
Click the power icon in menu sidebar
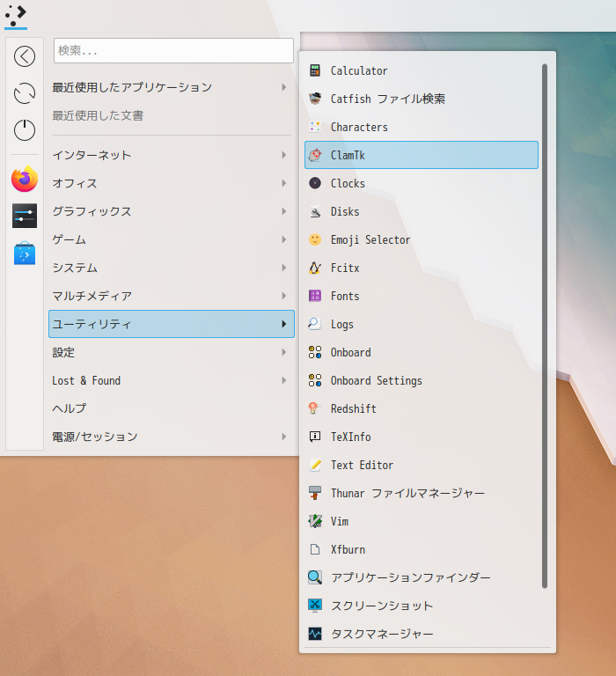pyautogui.click(x=25, y=129)
